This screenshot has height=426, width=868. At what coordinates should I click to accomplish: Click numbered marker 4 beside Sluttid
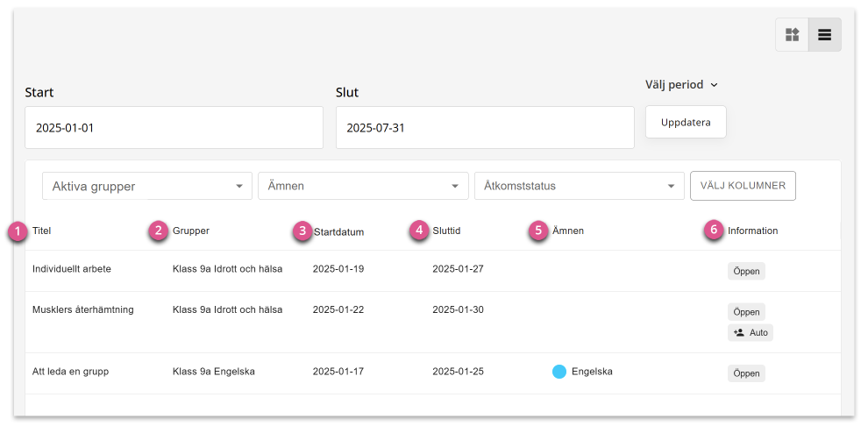click(419, 231)
